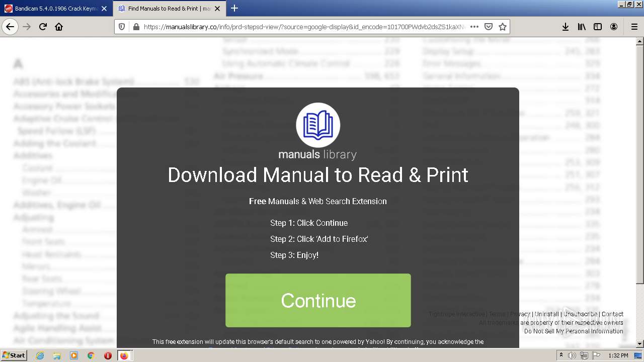The height and width of the screenshot is (362, 644).
Task: Close the Find Manuals tab
Action: click(217, 9)
